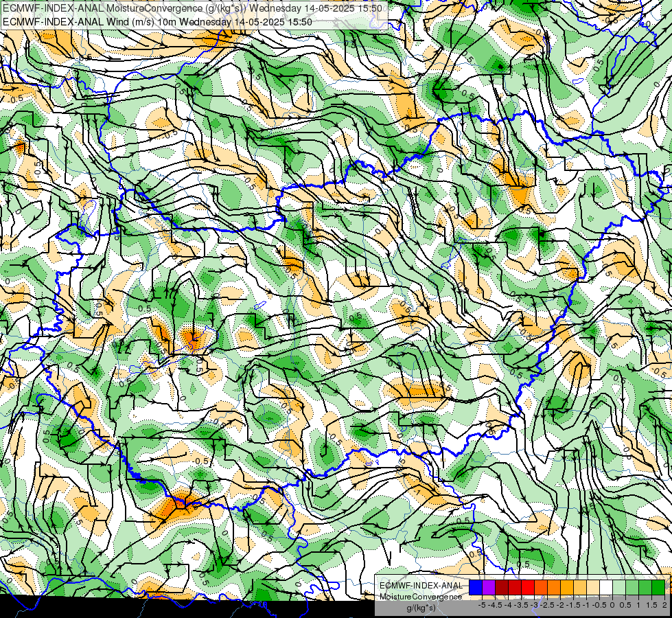Click the legend scale value "1.5"
This screenshot has height=618, width=672.
coord(652,605)
